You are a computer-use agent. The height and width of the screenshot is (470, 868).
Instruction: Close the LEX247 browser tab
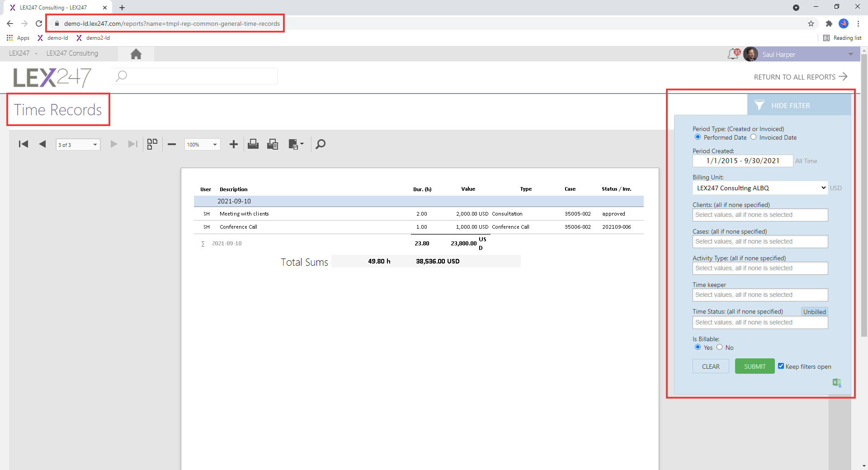[x=105, y=8]
